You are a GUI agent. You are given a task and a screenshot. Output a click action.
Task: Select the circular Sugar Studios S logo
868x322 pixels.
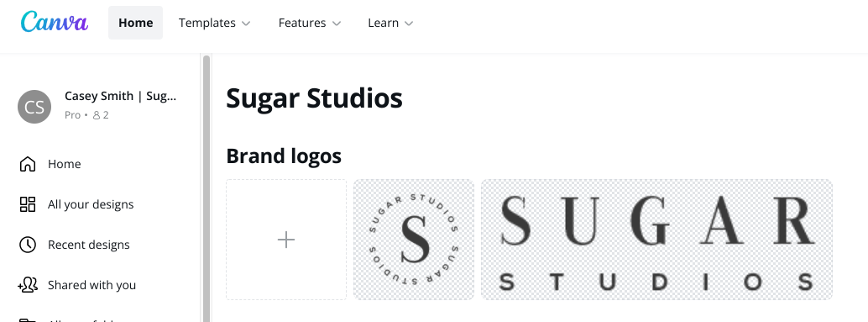[414, 240]
